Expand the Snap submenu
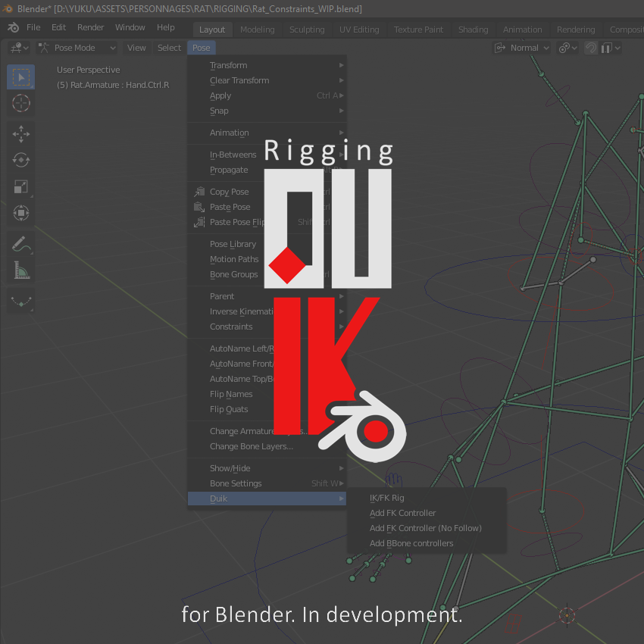The width and height of the screenshot is (644, 644). tap(267, 111)
